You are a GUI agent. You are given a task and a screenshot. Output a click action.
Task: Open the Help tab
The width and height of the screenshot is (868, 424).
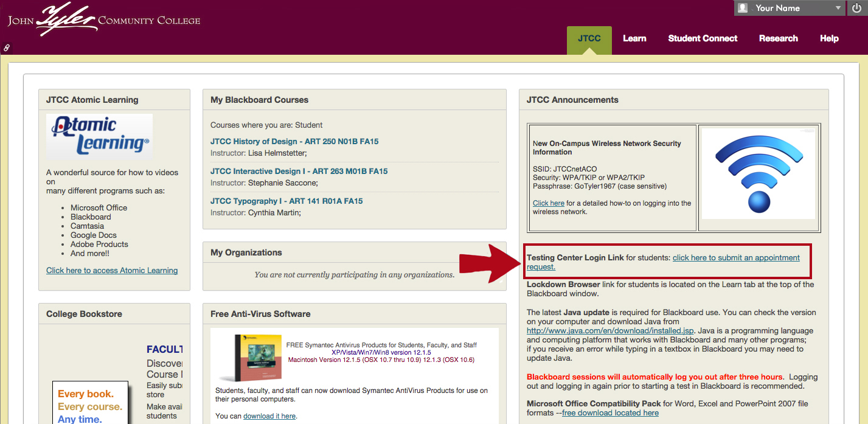tap(829, 38)
